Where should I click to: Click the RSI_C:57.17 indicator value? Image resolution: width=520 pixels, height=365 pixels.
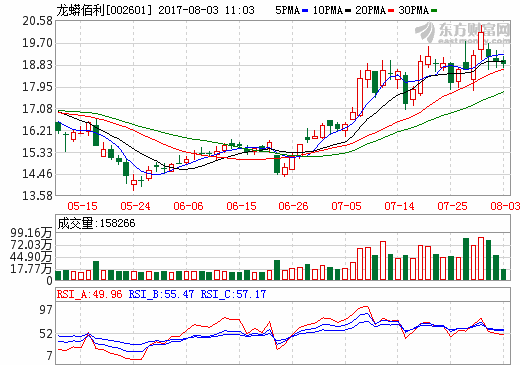coord(233,294)
